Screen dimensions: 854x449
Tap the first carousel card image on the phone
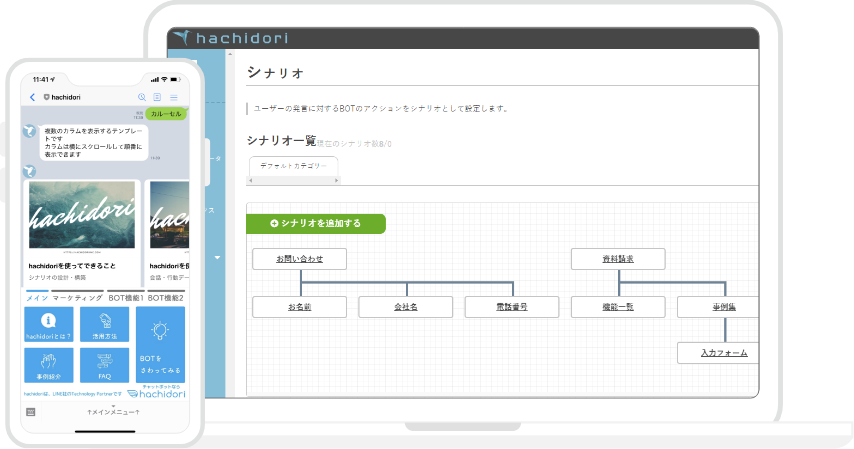point(82,215)
